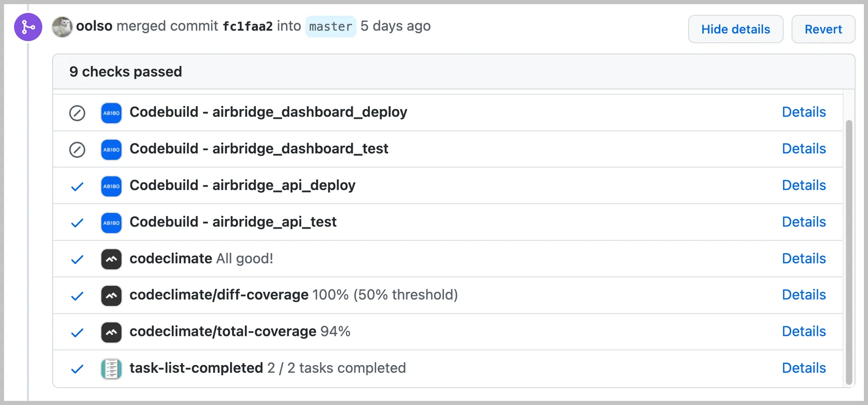This screenshot has width=868, height=405.
Task: Click the checkmark next to airbridge_api_deploy
Action: tap(77, 186)
